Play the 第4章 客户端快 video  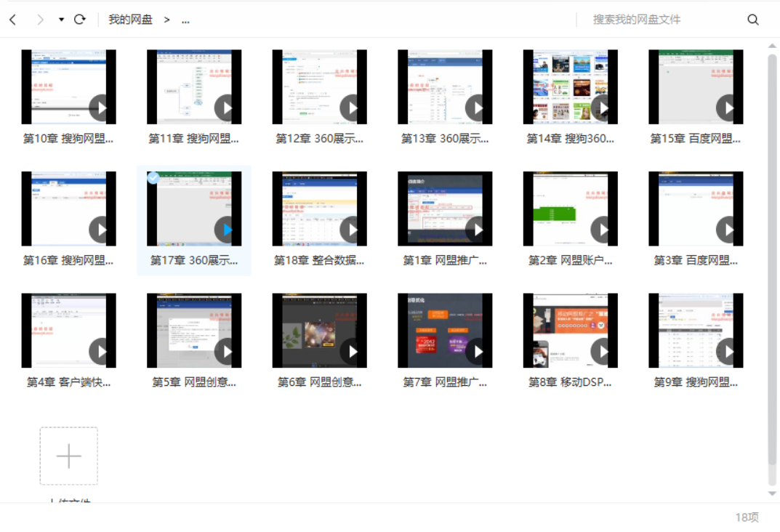(101, 351)
